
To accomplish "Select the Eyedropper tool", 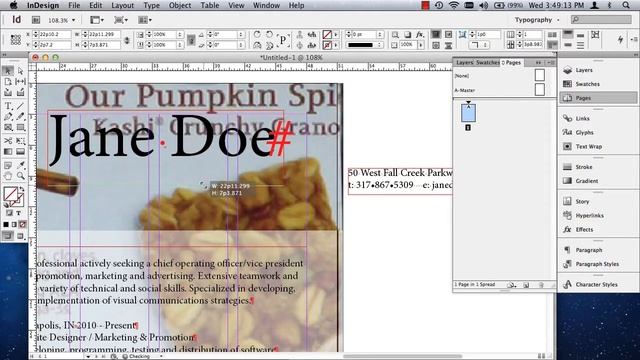I will point(20,165).
